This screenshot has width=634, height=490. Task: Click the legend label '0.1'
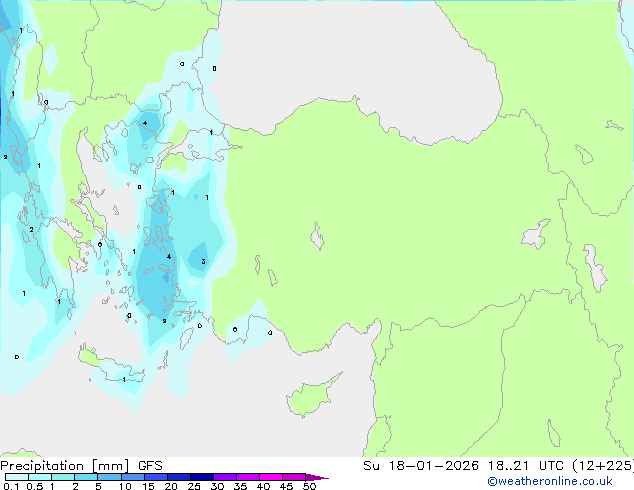click(11, 486)
